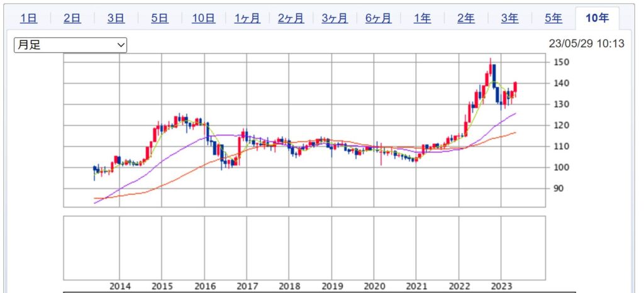Select the 3ヶ月 range tab

point(335,18)
